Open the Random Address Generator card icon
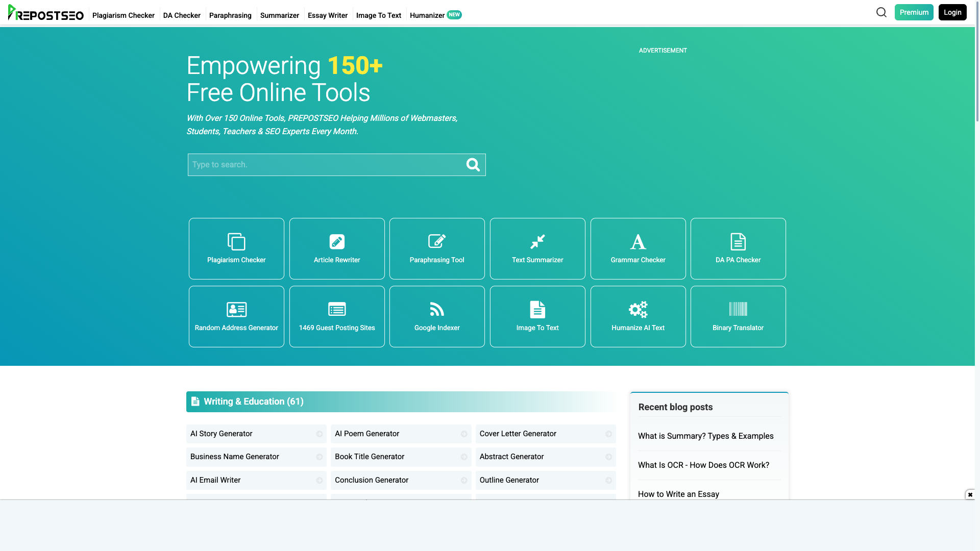Image resolution: width=980 pixels, height=551 pixels. pos(236,310)
